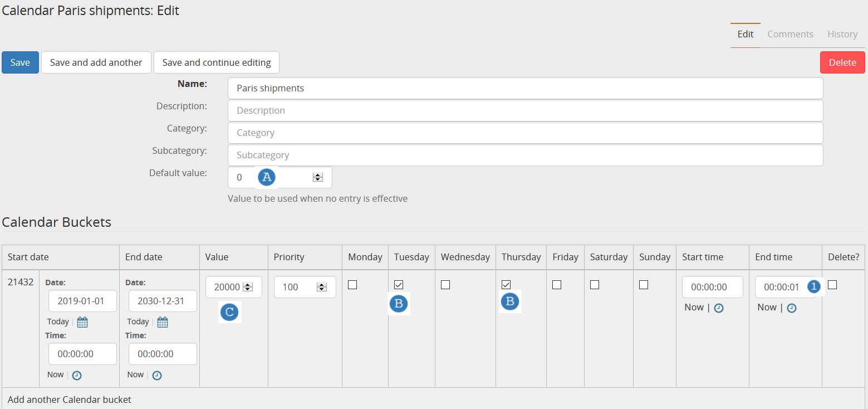Click clock icon under End date time
Viewport: 868px width, 409px height.
157,376
